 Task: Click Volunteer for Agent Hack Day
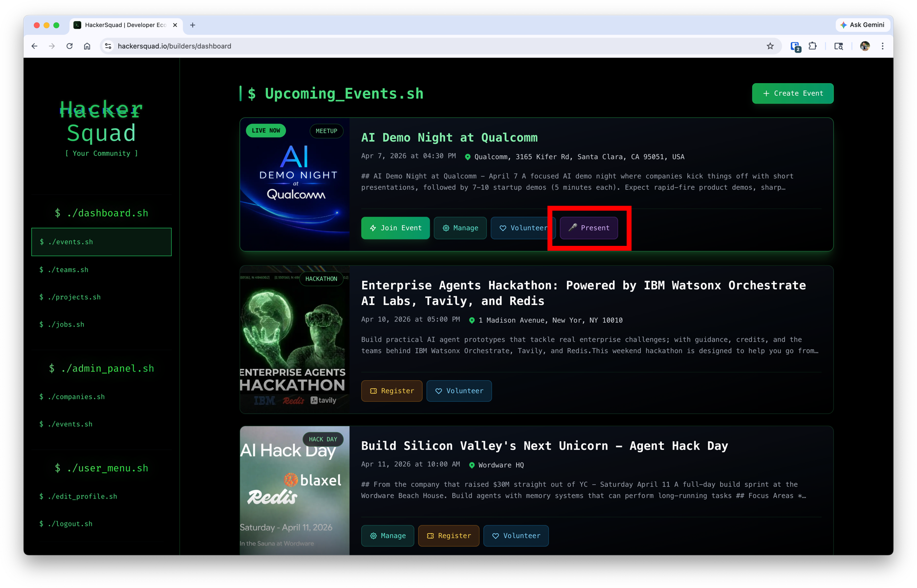click(x=516, y=536)
